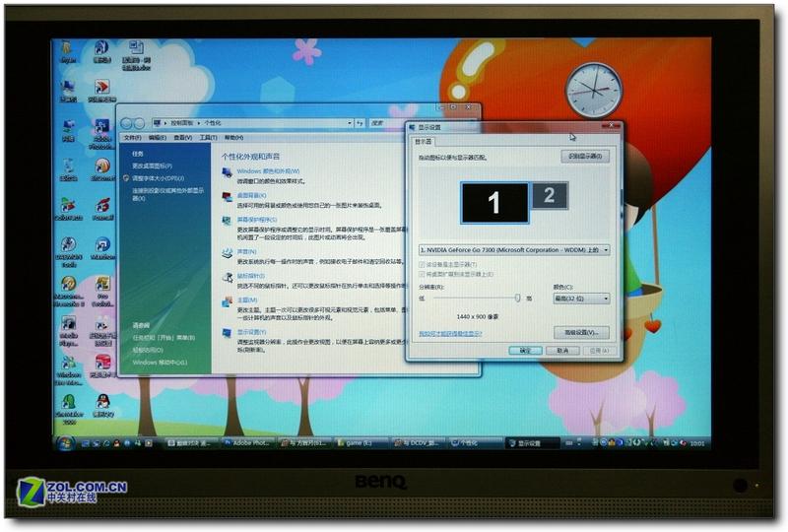
Task: Open the screen saver (屏幕保护程序) icon
Action: (x=227, y=221)
